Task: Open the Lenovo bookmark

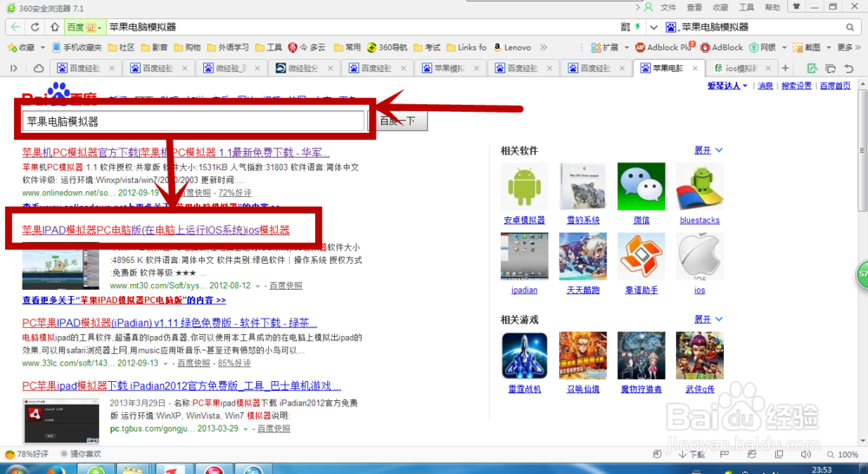Action: click(512, 48)
